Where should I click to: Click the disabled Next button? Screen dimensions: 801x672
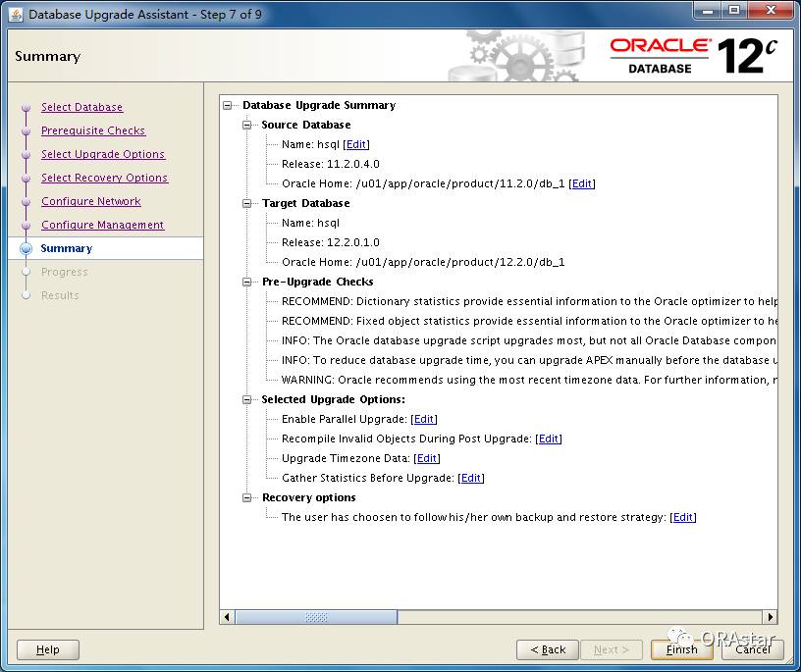pyautogui.click(x=612, y=650)
